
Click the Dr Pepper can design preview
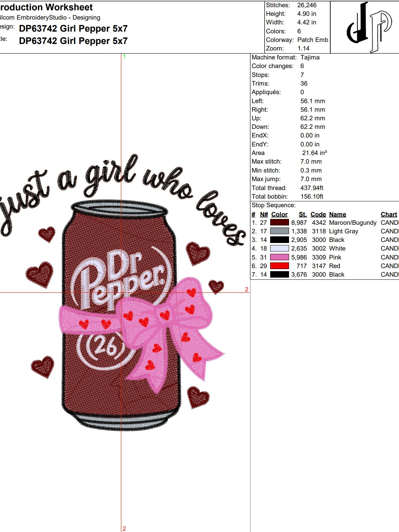(x=122, y=314)
